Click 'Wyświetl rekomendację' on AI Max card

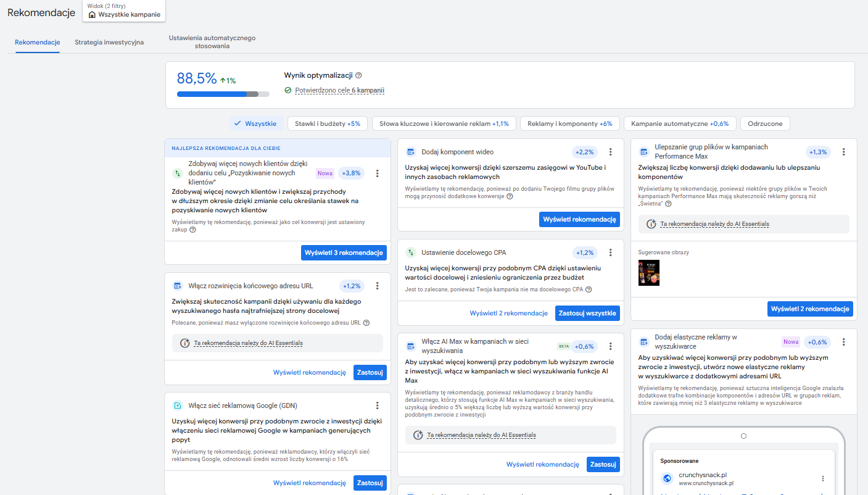pos(543,465)
